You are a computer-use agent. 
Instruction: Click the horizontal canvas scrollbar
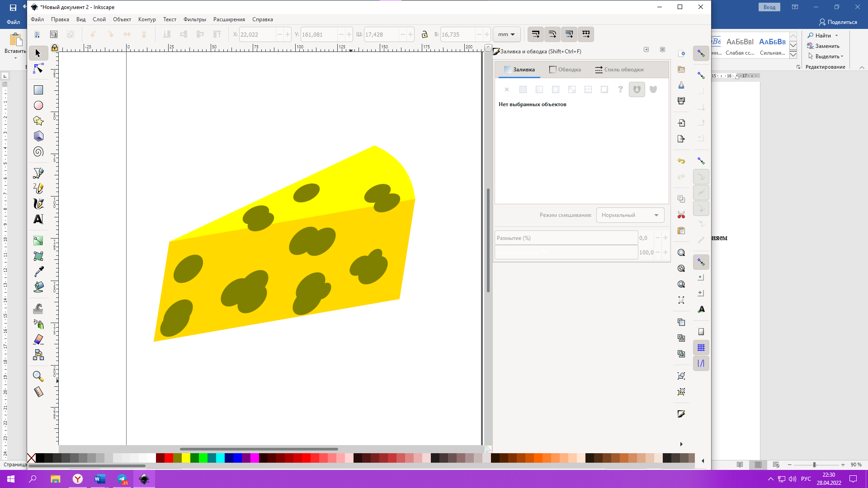click(x=259, y=449)
